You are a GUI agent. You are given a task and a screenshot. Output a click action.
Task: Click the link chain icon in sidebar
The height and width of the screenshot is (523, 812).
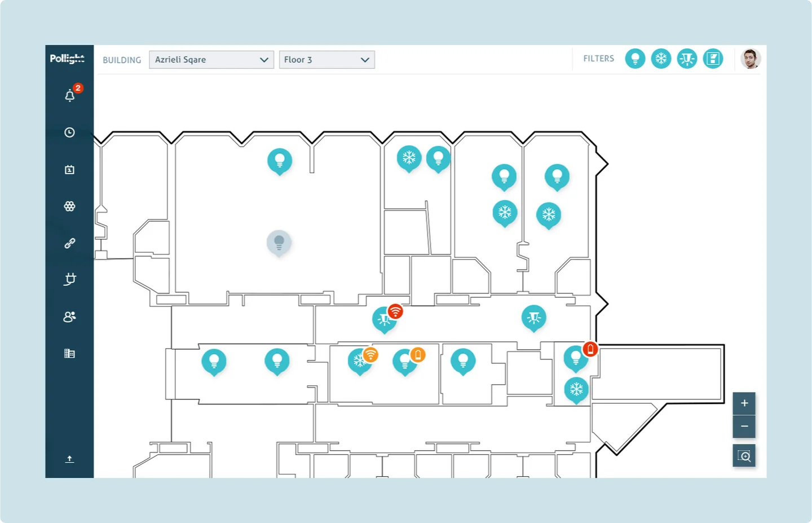pos(69,243)
